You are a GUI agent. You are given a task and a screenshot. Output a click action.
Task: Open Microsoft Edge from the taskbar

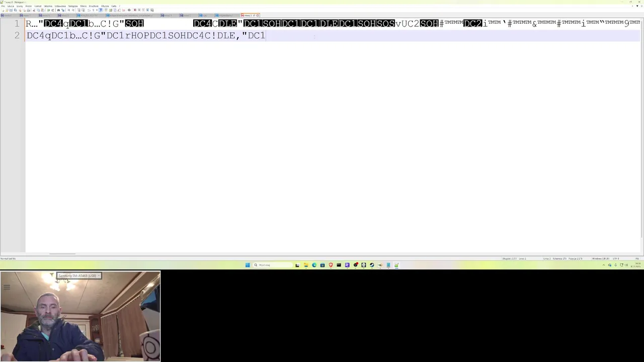click(x=314, y=265)
